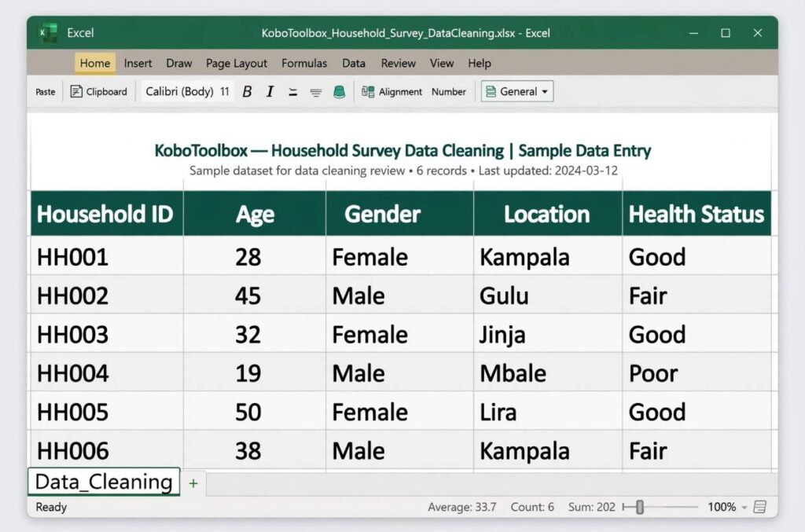Select the Lira location cell
This screenshot has width=805, height=532.
(548, 412)
